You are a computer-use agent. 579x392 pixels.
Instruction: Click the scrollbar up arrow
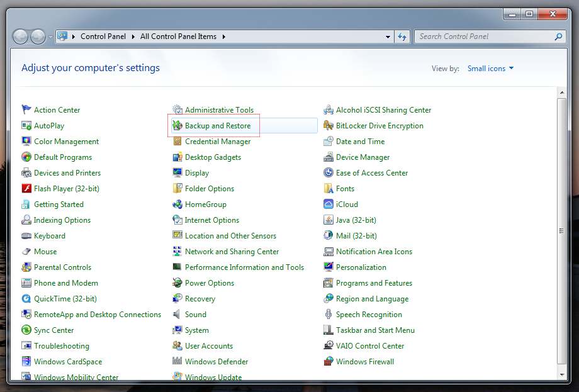[561, 92]
